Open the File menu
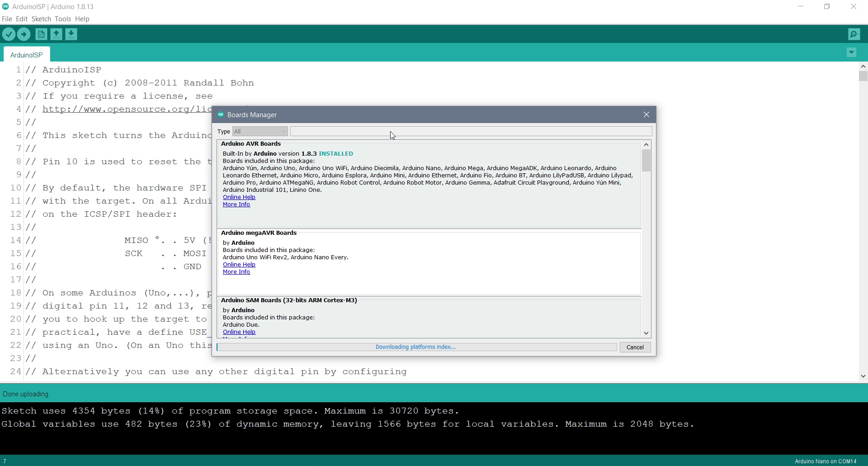The image size is (868, 466). (7, 19)
